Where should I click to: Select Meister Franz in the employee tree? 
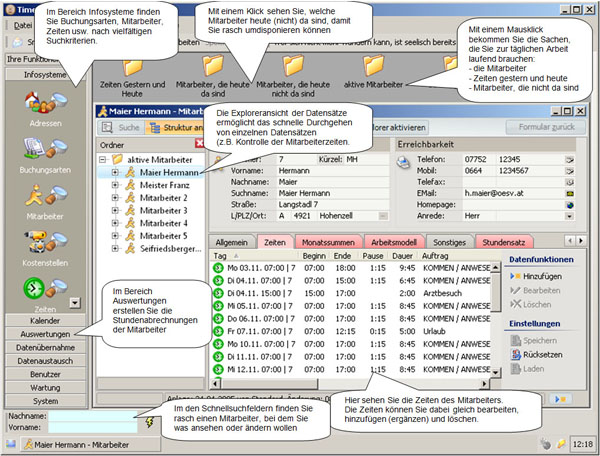click(164, 185)
